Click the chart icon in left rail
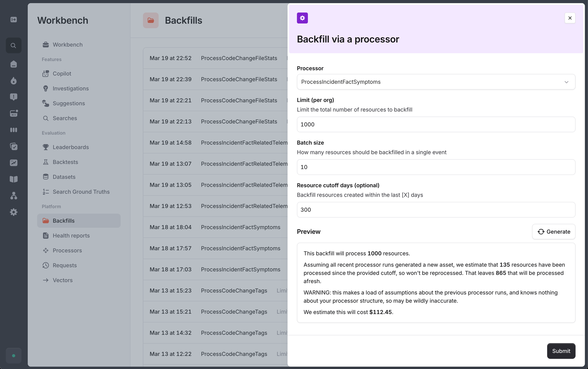The width and height of the screenshot is (588, 369). click(14, 163)
